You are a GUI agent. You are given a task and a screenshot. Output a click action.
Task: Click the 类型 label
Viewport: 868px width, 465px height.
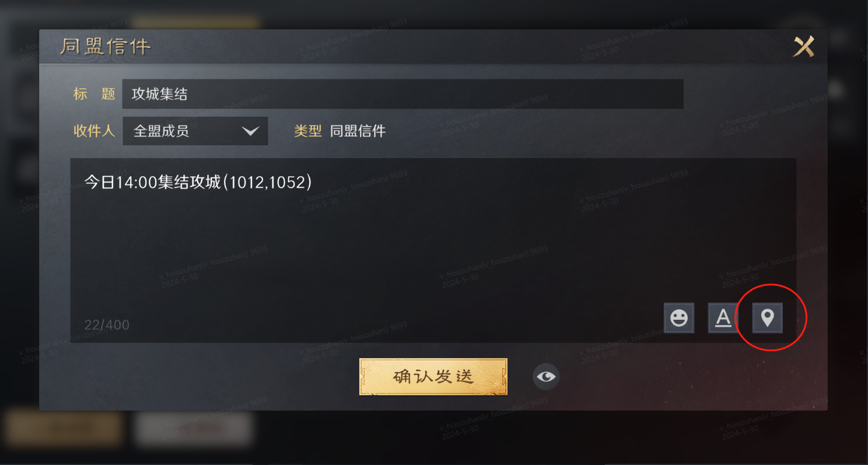[308, 131]
